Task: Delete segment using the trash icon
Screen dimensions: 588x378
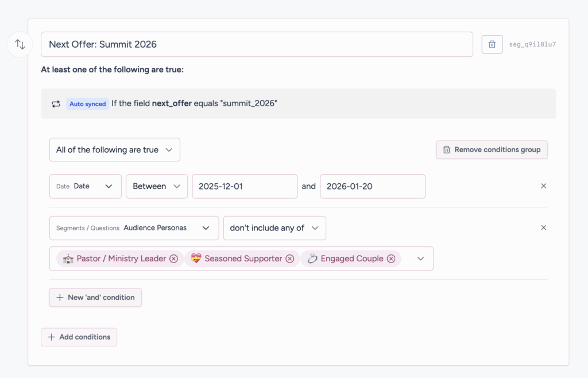Action: 492,44
